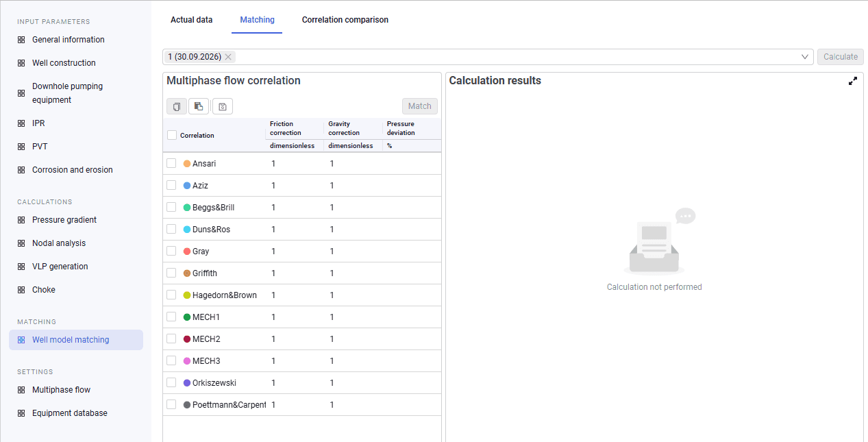Image resolution: width=868 pixels, height=442 pixels.
Task: Remove the 1 (30.09.2026) tag
Action: point(228,57)
